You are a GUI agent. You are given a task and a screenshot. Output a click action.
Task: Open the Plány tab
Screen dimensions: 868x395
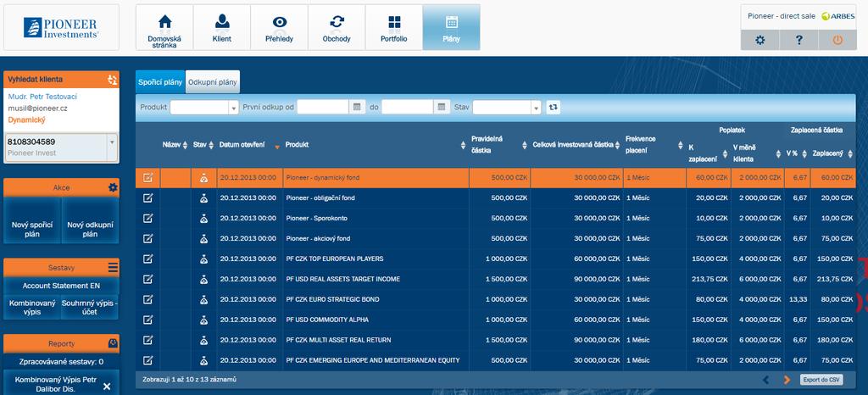[x=451, y=27]
